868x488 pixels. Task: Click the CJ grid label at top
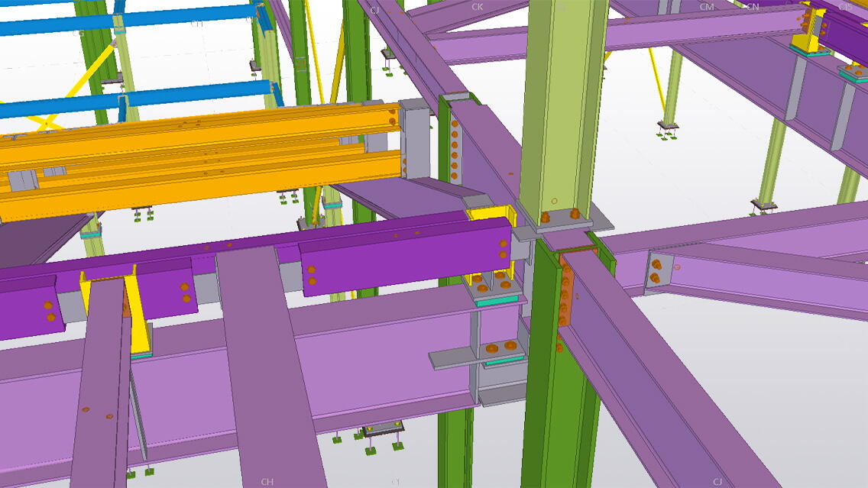point(374,10)
